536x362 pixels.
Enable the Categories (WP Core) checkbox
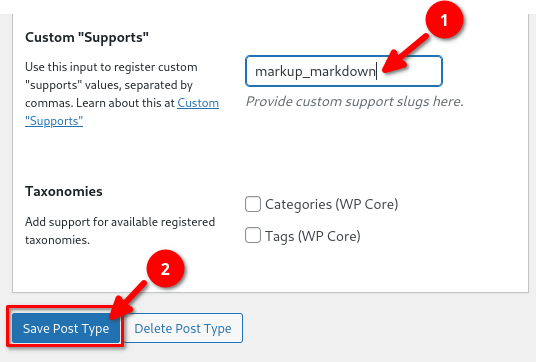(253, 204)
